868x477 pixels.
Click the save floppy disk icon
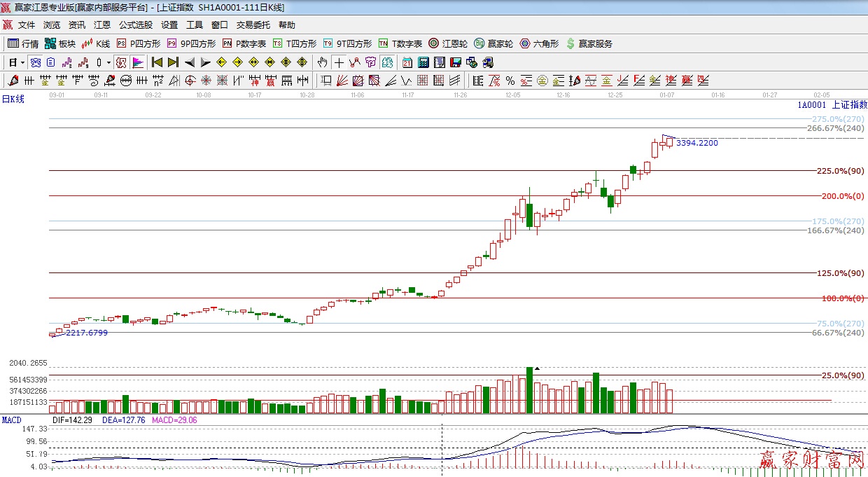(x=455, y=62)
